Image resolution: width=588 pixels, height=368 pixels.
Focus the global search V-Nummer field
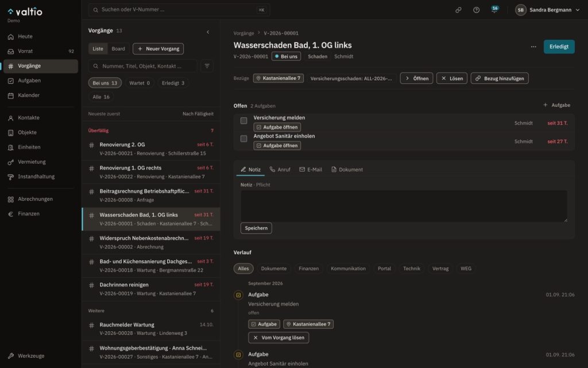click(179, 10)
